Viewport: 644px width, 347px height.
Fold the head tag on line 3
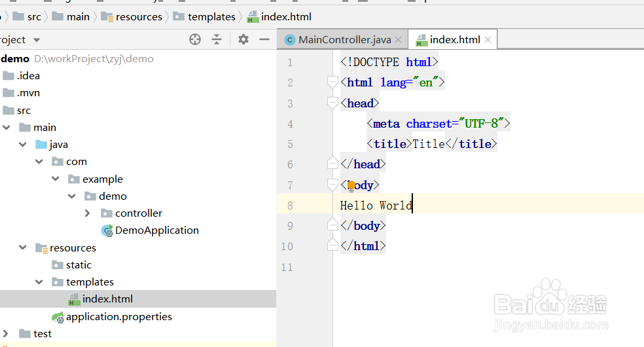332,103
